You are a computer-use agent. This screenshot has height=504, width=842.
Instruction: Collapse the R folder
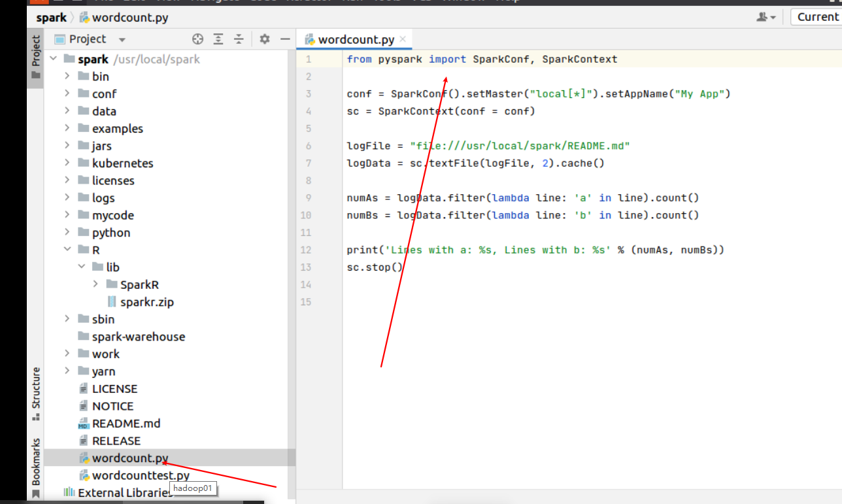click(67, 250)
